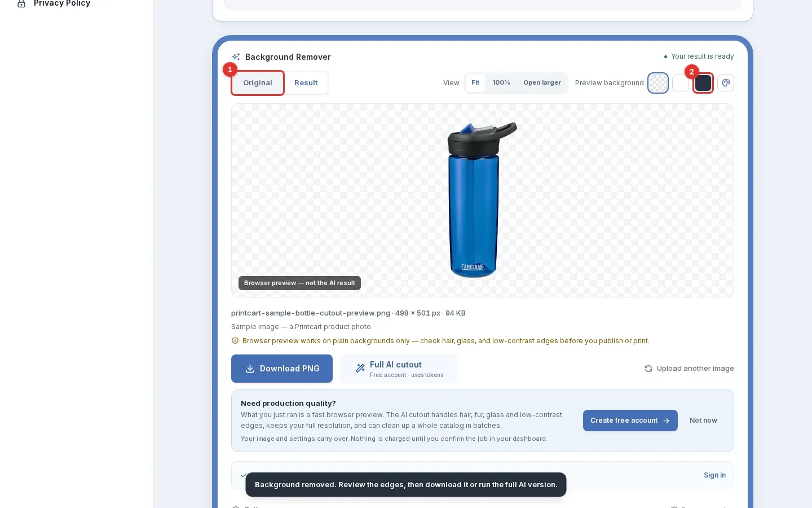Click the 'Preview background' label
This screenshot has height=508, width=812.
(609, 83)
